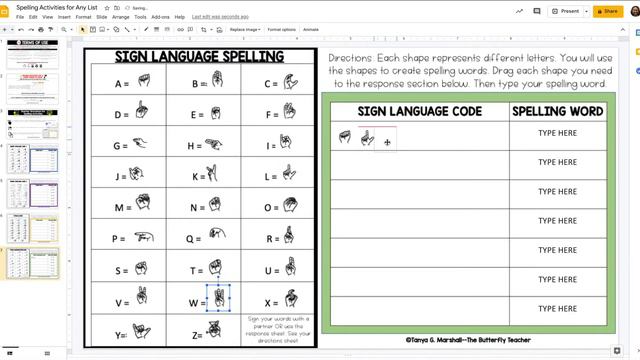Click the Add comment toolbar icon

pos(190,30)
